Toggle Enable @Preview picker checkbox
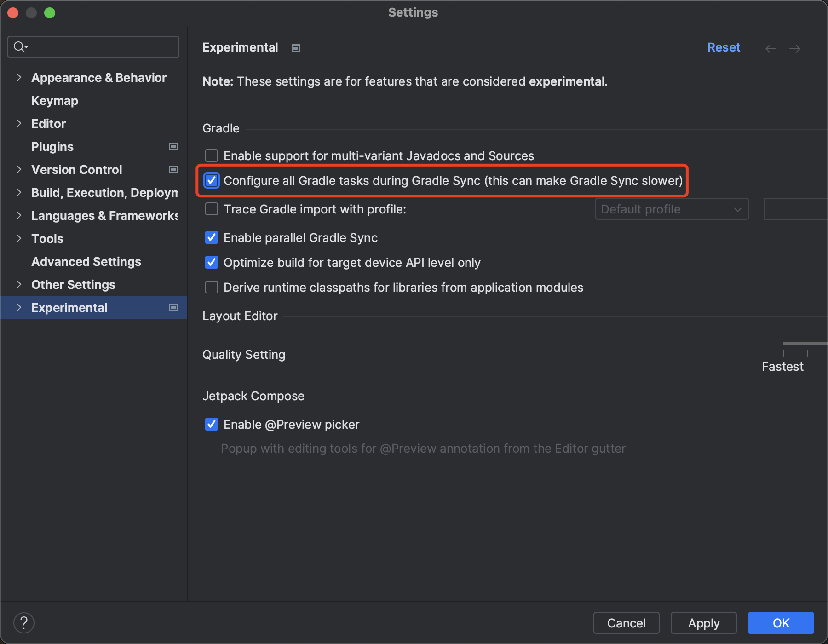The height and width of the screenshot is (644, 828). (x=212, y=425)
